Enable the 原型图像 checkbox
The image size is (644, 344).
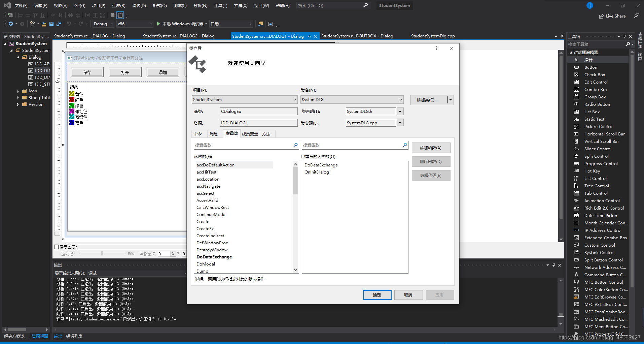pos(57,247)
